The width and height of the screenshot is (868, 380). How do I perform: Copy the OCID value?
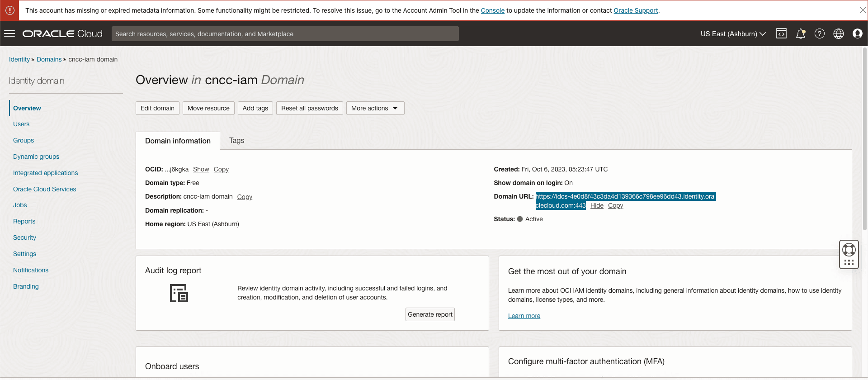pyautogui.click(x=221, y=169)
